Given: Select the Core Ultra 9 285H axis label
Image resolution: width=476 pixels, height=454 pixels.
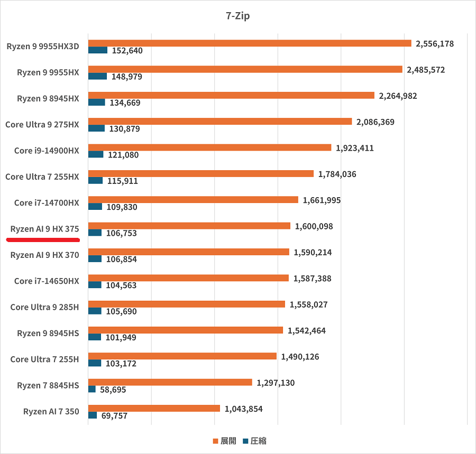Looking at the screenshot, I should pos(44,307).
